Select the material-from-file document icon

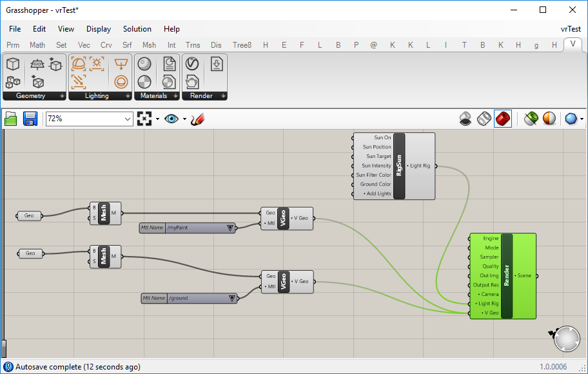(x=169, y=64)
